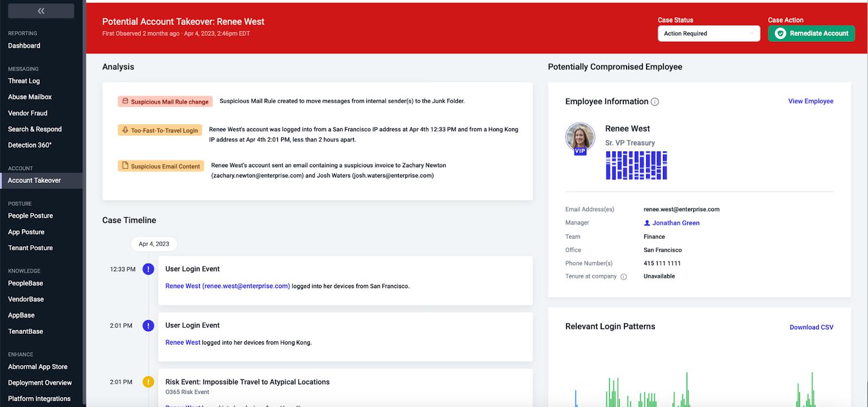Image resolution: width=868 pixels, height=407 pixels.
Task: Click the yellow Impossible Travel risk event icon
Action: (148, 382)
